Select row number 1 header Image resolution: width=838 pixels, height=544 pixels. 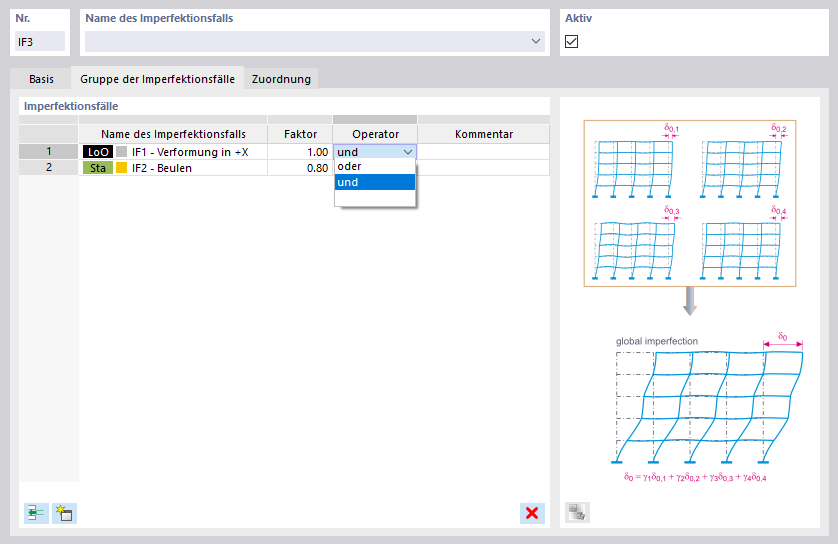click(49, 152)
